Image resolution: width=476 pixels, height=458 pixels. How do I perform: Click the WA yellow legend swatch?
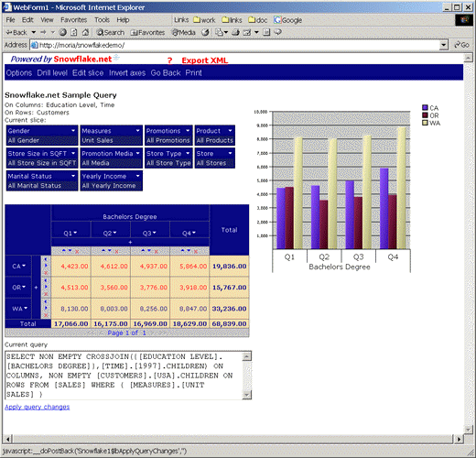(425, 123)
